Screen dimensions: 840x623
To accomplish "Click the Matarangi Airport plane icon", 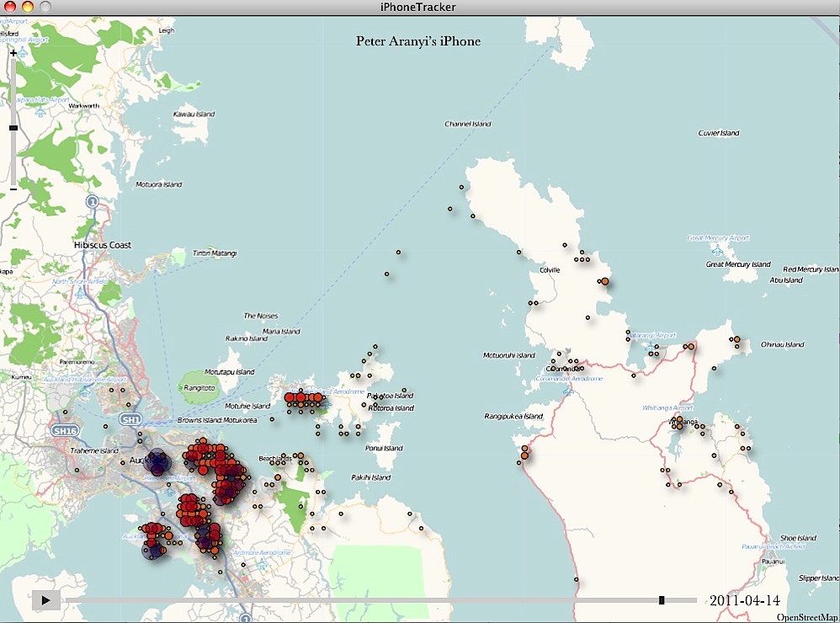I will [652, 347].
